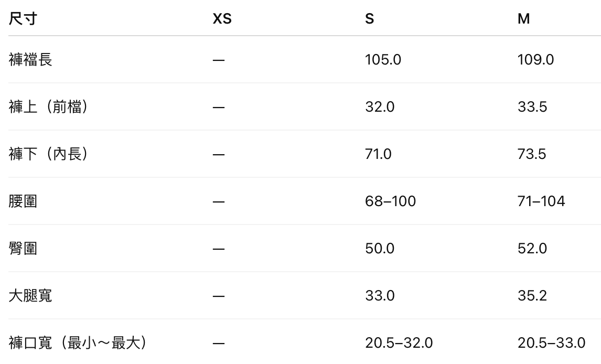
Task: Click the 褲口寬（最小～最大）row label
Action: click(x=78, y=343)
